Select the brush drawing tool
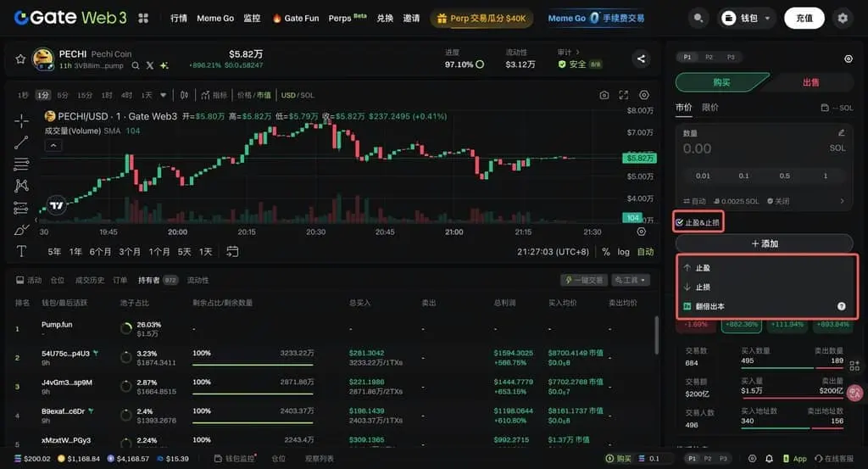 coord(21,229)
